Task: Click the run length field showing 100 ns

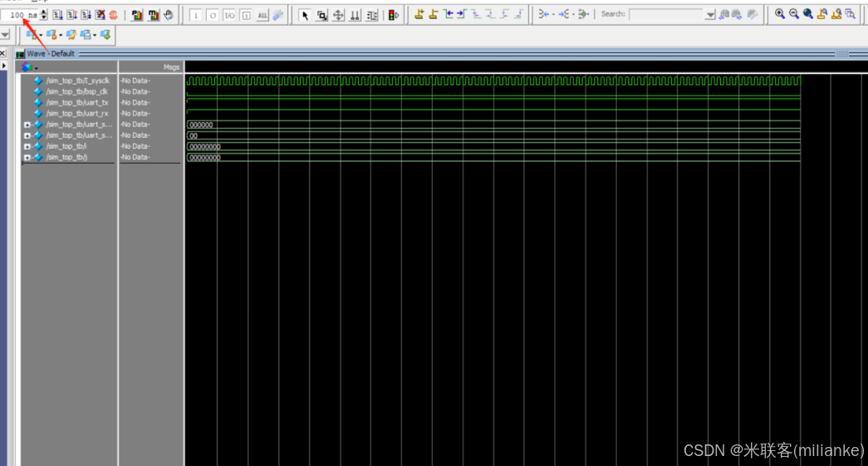Action: [21, 15]
